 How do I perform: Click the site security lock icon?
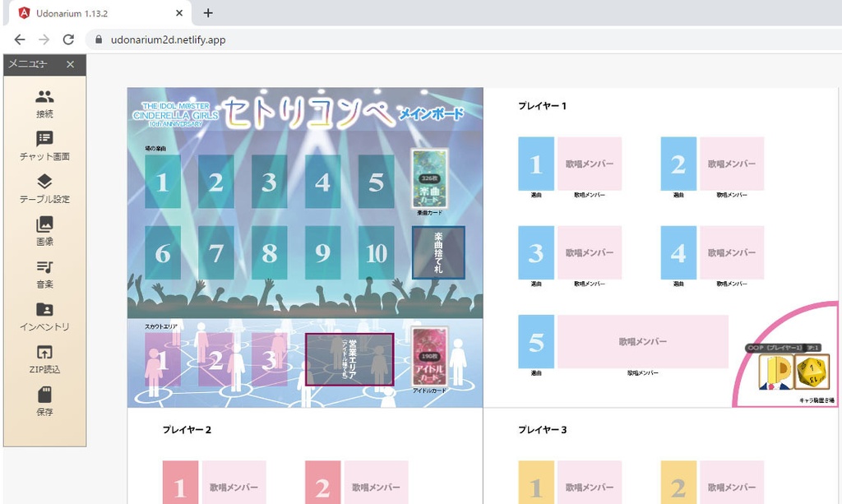click(97, 38)
